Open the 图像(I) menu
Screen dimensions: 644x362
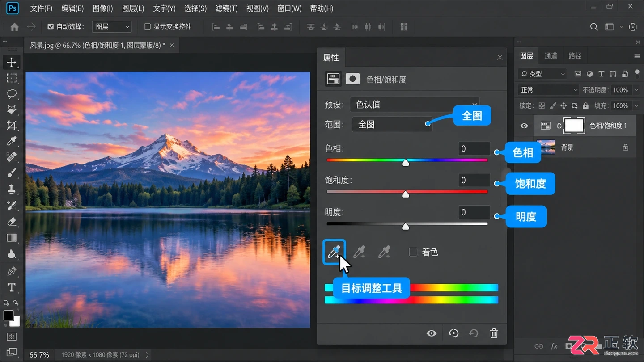(102, 8)
